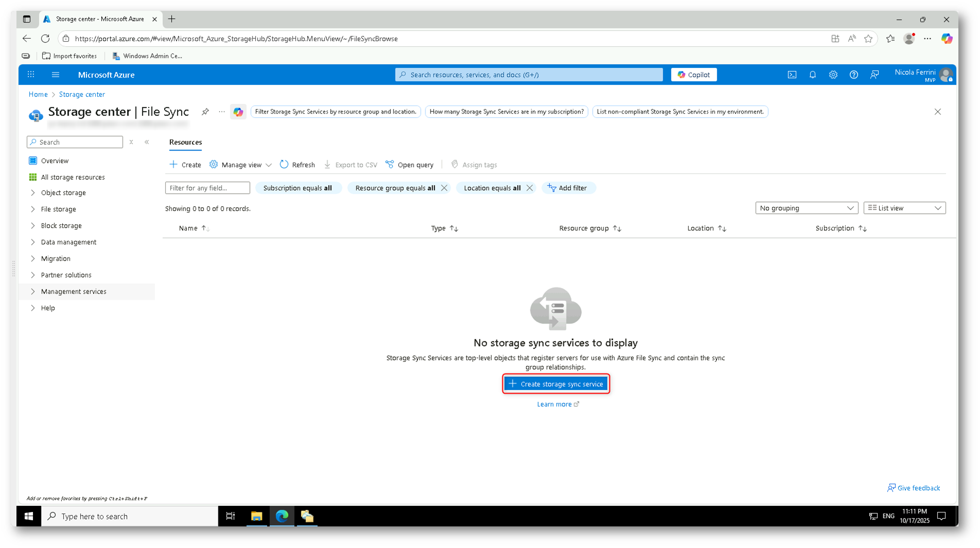Expand the Help section
This screenshot has height=548, width=980.
(x=33, y=308)
